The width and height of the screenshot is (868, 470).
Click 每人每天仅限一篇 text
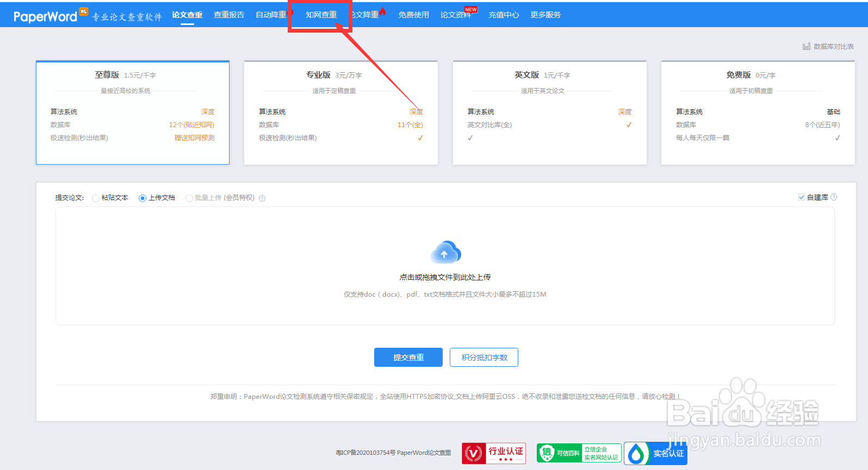point(703,138)
